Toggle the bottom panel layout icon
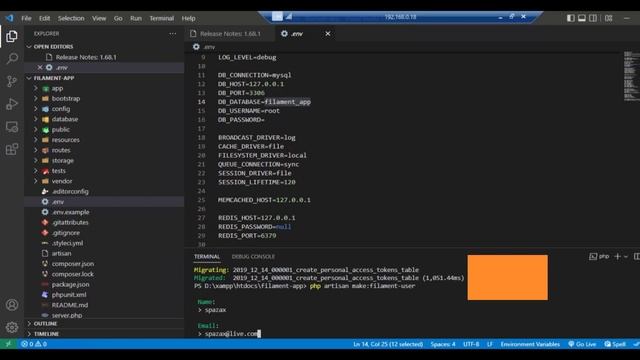 coord(582,18)
